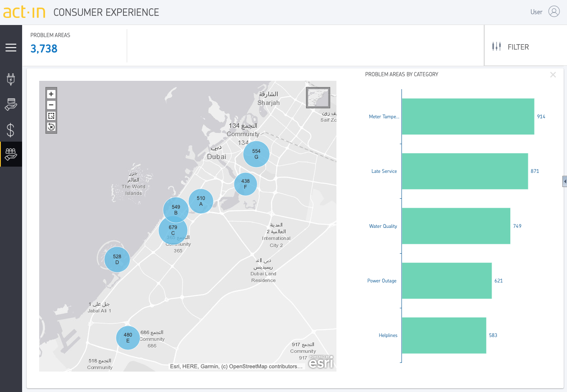This screenshot has height=392, width=567.
Task: Click the Esri logo on map
Action: tap(321, 362)
